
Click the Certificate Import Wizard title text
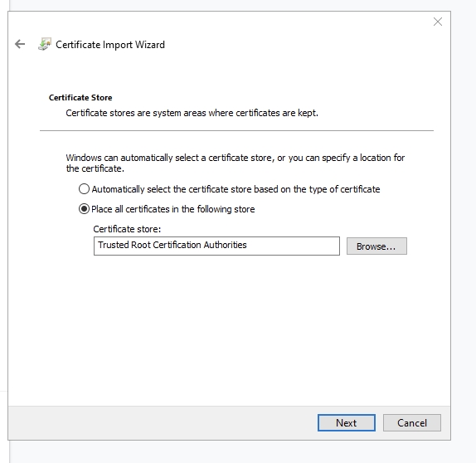[x=110, y=45]
